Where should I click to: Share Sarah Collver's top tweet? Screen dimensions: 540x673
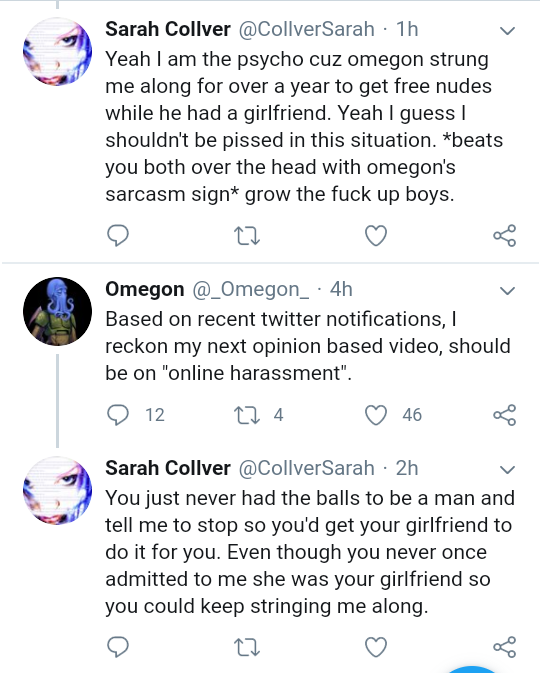click(x=505, y=235)
